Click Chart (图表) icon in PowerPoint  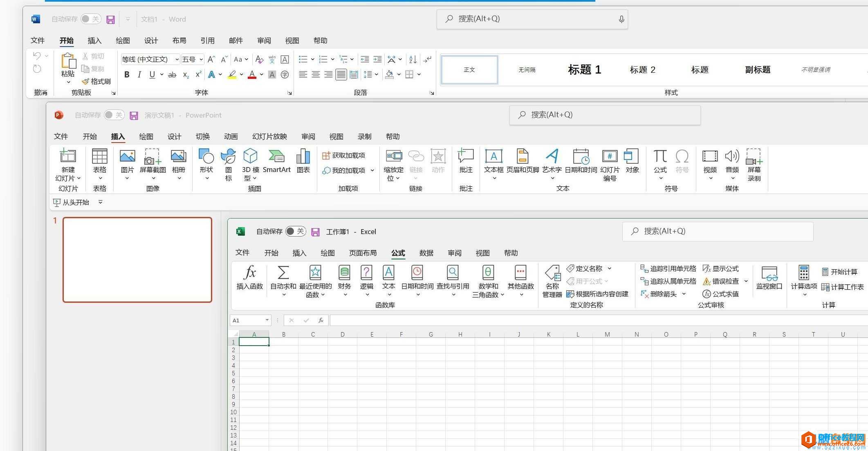tap(303, 161)
